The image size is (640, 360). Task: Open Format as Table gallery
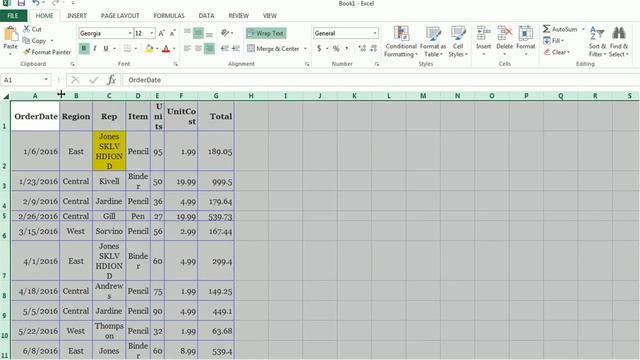(x=433, y=42)
